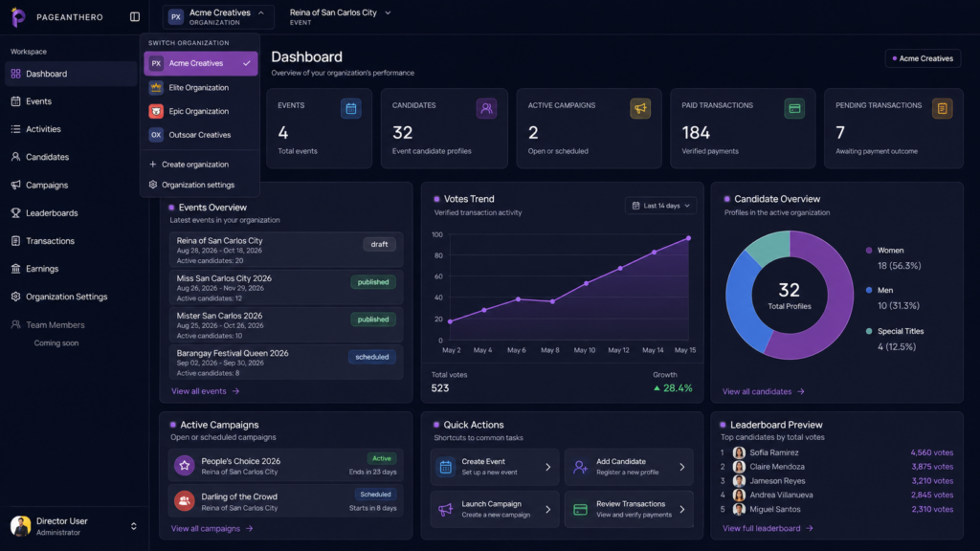Follow the View all events link
The height and width of the screenshot is (551, 980).
pyautogui.click(x=205, y=391)
